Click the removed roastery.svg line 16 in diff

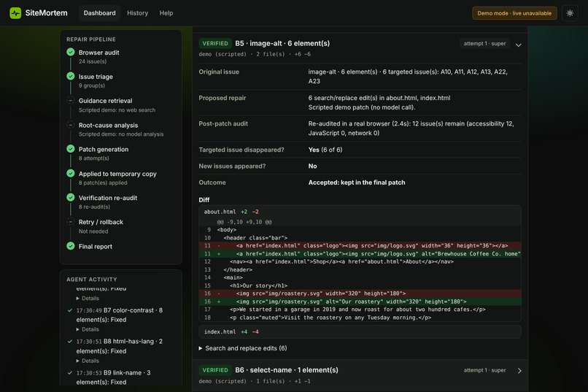coord(360,293)
